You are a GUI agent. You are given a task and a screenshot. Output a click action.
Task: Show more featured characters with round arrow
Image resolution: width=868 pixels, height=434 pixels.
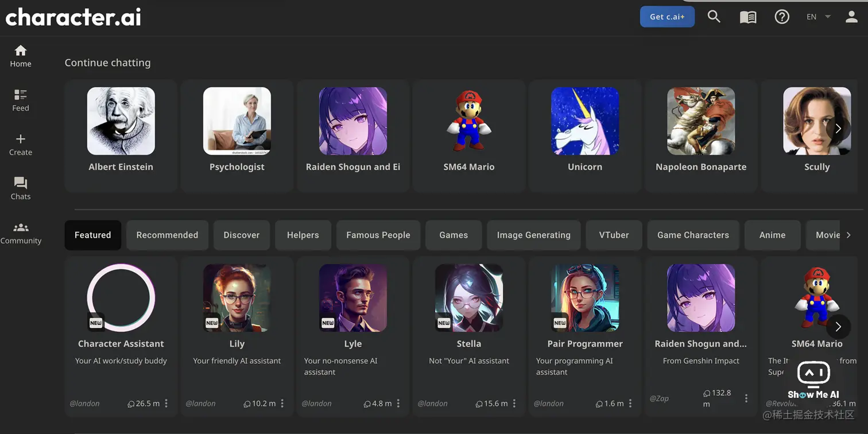838,327
